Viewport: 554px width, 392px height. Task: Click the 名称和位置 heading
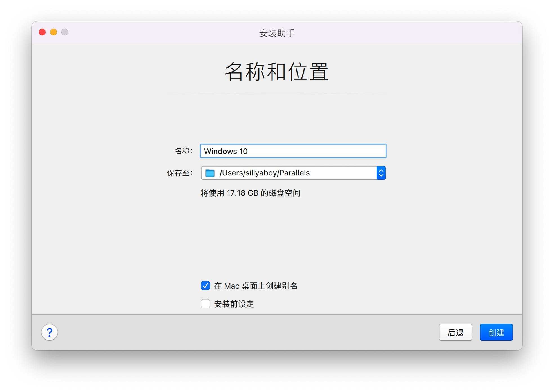277,72
